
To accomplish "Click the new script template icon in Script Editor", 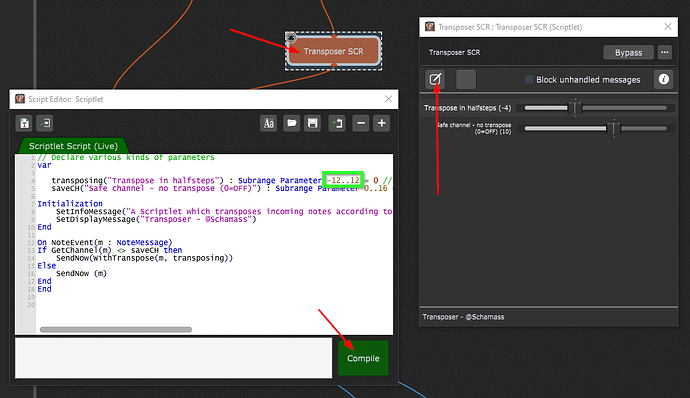I will [x=24, y=123].
